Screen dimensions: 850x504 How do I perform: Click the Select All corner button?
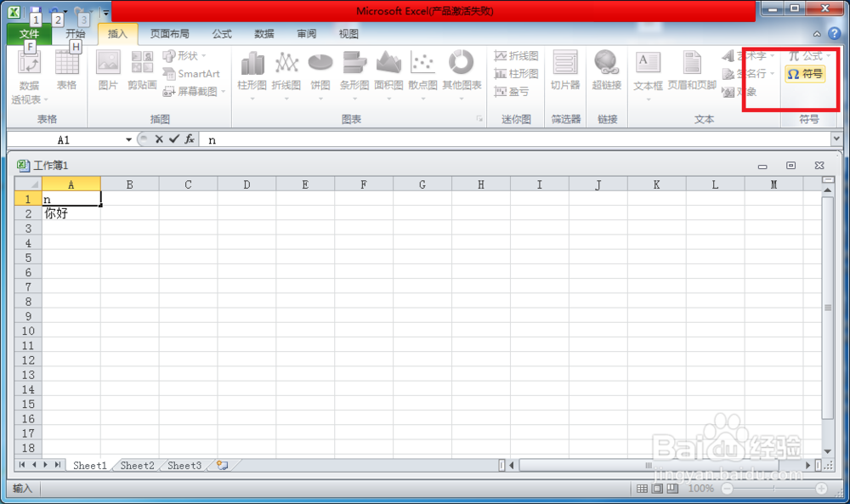pyautogui.click(x=28, y=184)
